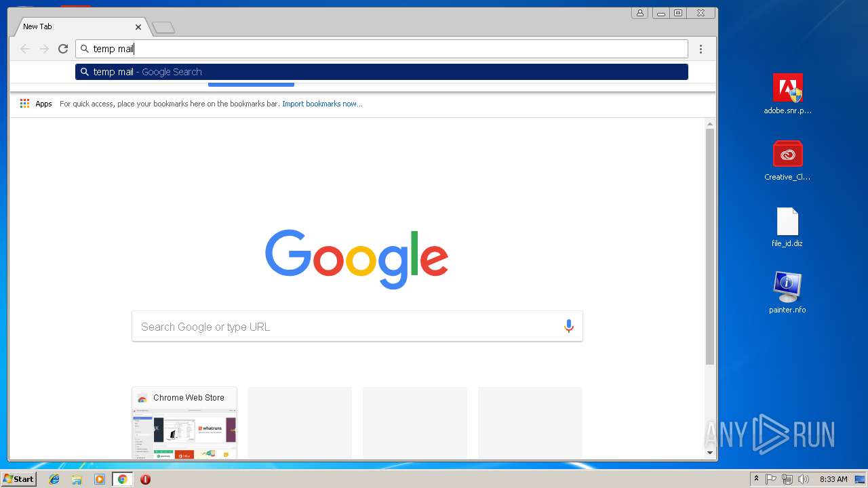Launch Internet Explorer from taskbar
Viewport: 868px width, 488px height.
pyautogui.click(x=54, y=479)
